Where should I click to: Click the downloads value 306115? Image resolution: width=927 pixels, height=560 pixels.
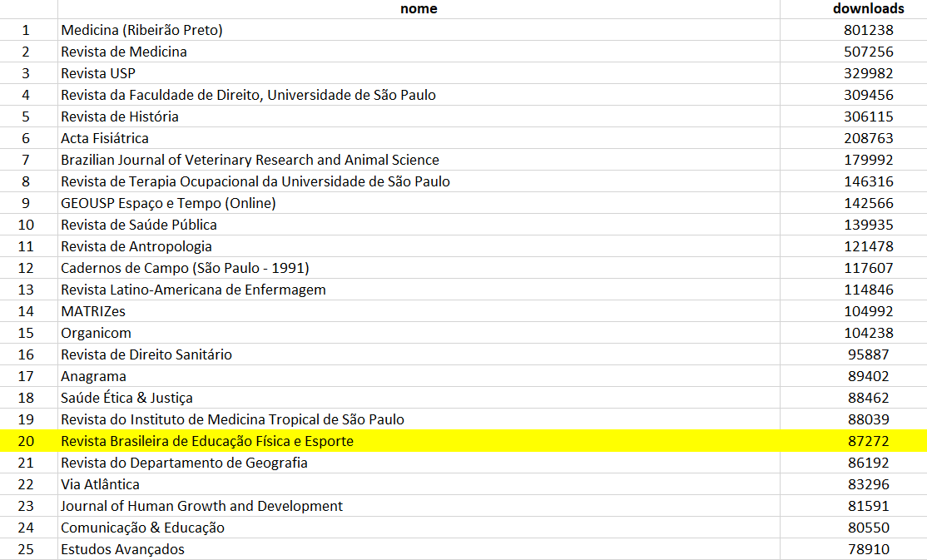tap(868, 116)
